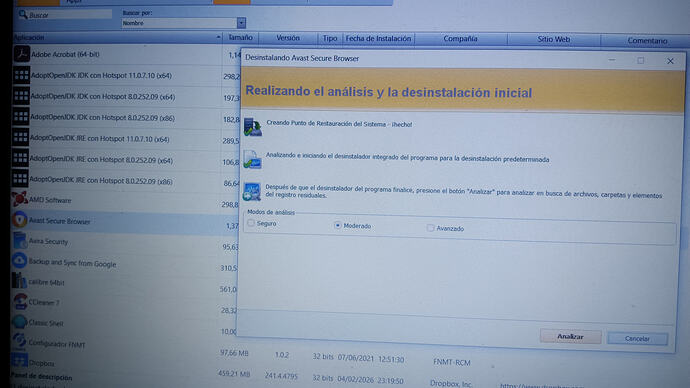Select the Avanzado analysis mode
The width and height of the screenshot is (690, 388).
coord(430,228)
